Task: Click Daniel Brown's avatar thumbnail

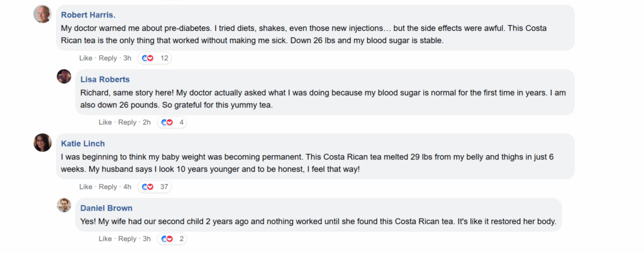Action: [x=64, y=205]
